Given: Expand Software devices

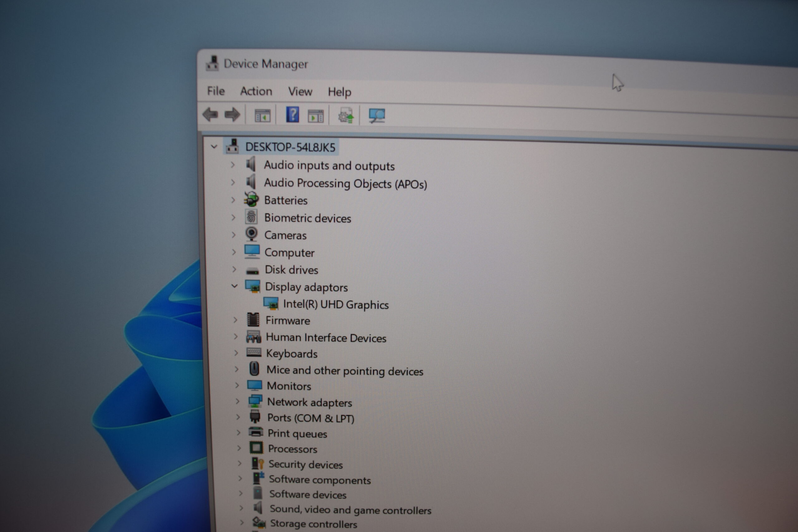Looking at the screenshot, I should tap(241, 494).
